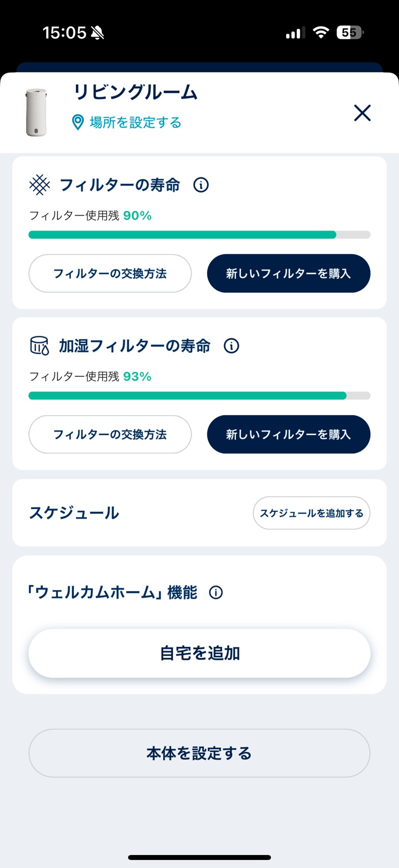Tap the Wi-Fi status icon
399x868 pixels.
tap(321, 33)
